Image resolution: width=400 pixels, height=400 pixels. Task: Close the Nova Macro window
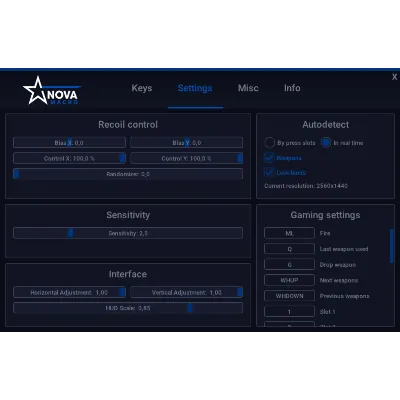pos(394,77)
